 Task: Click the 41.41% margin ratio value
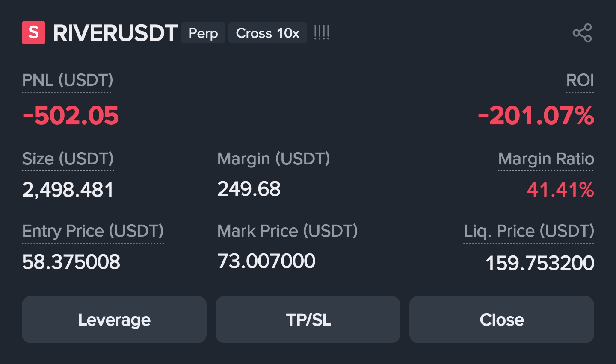tap(560, 190)
